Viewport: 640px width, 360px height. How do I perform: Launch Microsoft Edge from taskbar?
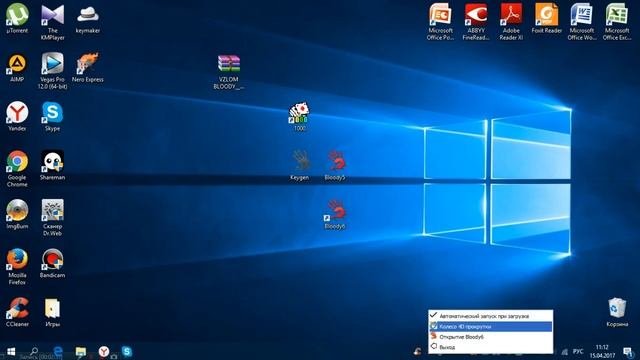coord(58,351)
